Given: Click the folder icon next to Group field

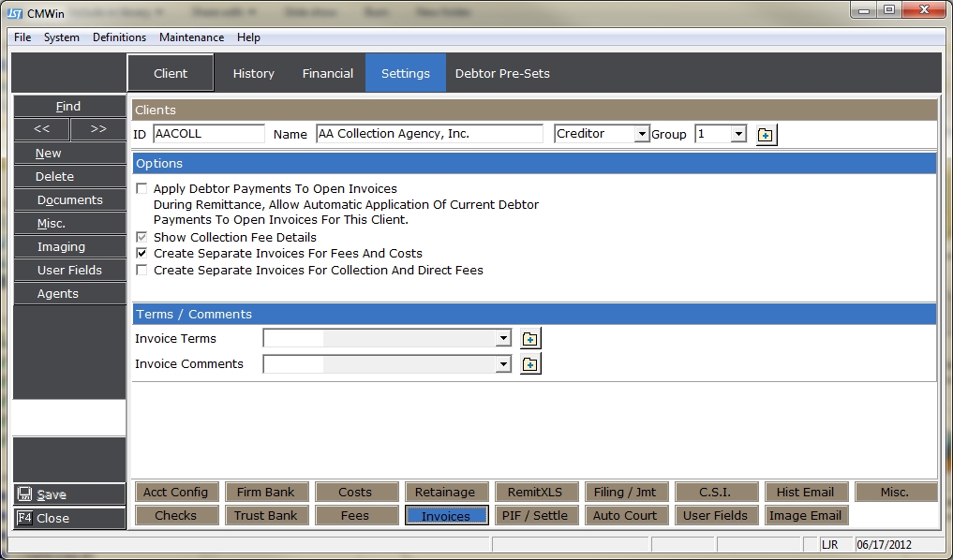Looking at the screenshot, I should pyautogui.click(x=766, y=135).
